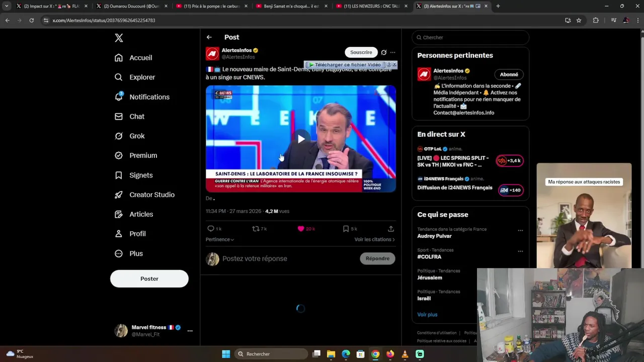Open the Jérusalem trend
The image size is (644, 362).
pyautogui.click(x=430, y=278)
